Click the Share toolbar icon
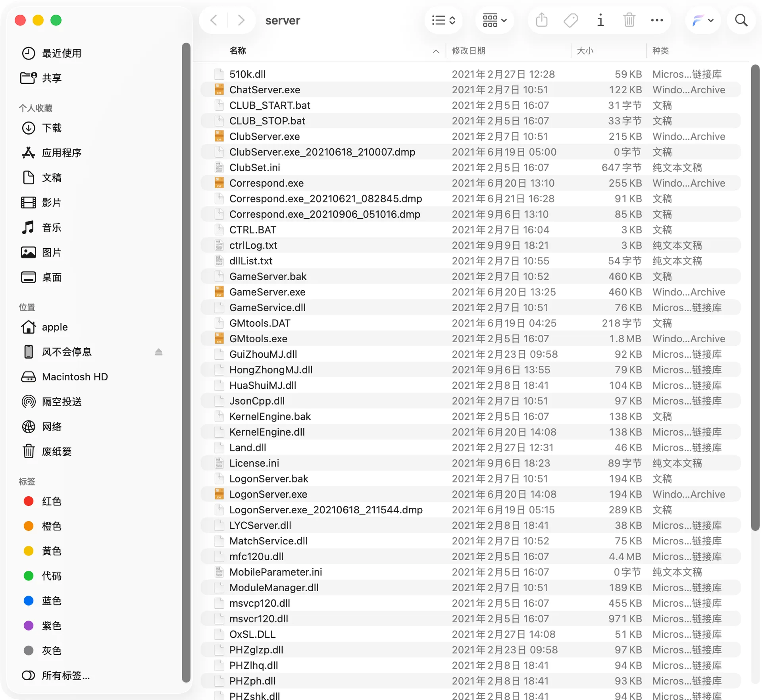The image size is (762, 700). click(x=541, y=20)
